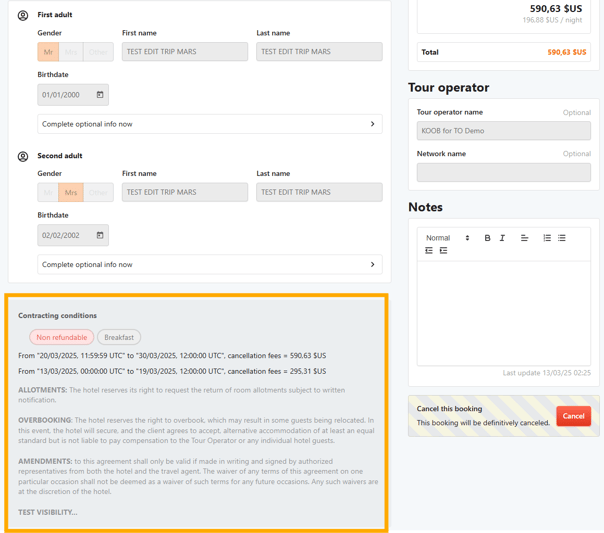The image size is (604, 533).
Task: Click the Tour operator name field
Action: pyautogui.click(x=503, y=131)
